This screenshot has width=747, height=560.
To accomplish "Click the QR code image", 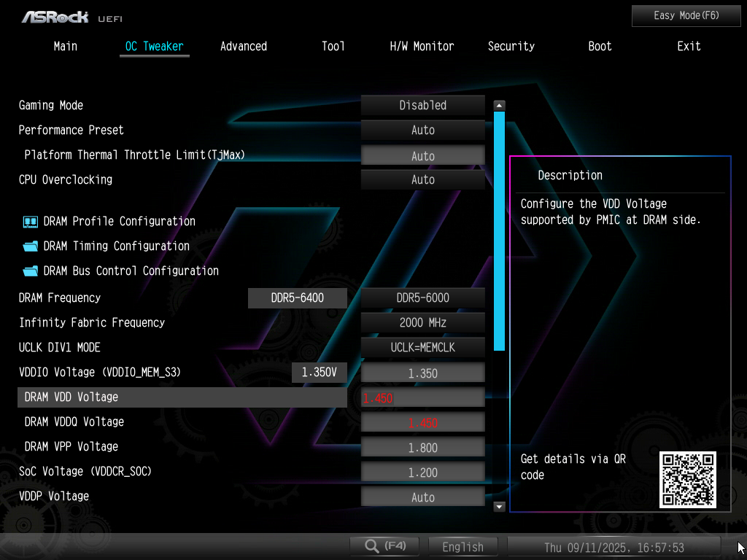I will (x=687, y=480).
